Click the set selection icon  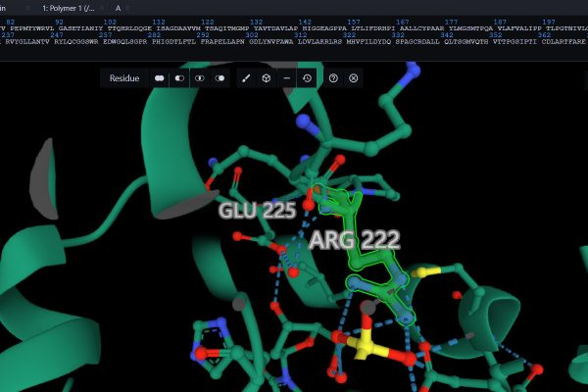pyautogui.click(x=220, y=77)
